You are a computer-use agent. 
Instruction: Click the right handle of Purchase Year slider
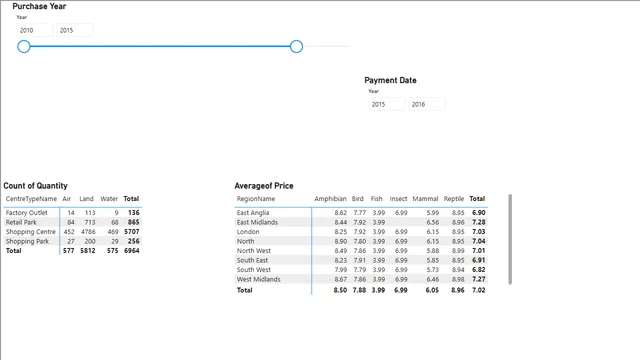point(296,47)
